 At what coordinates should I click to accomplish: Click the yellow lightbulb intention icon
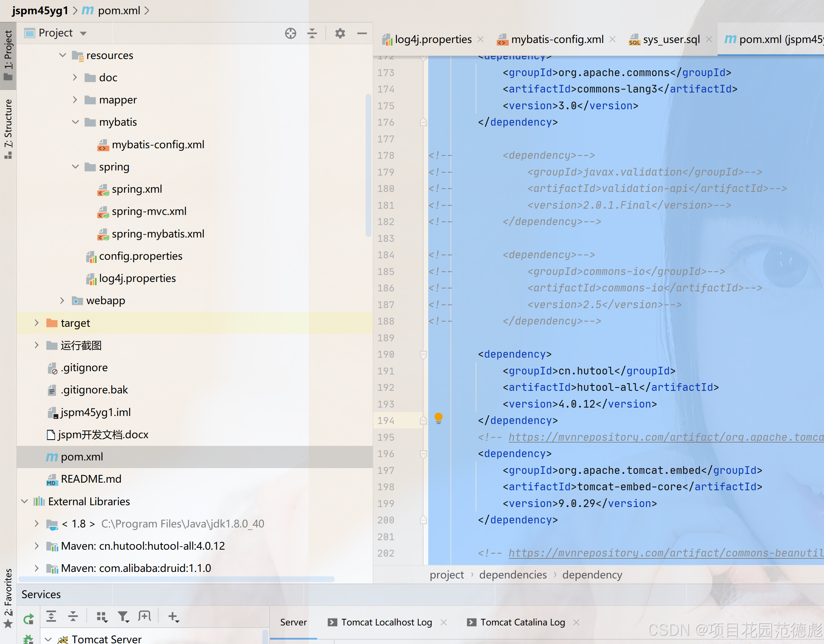[438, 418]
